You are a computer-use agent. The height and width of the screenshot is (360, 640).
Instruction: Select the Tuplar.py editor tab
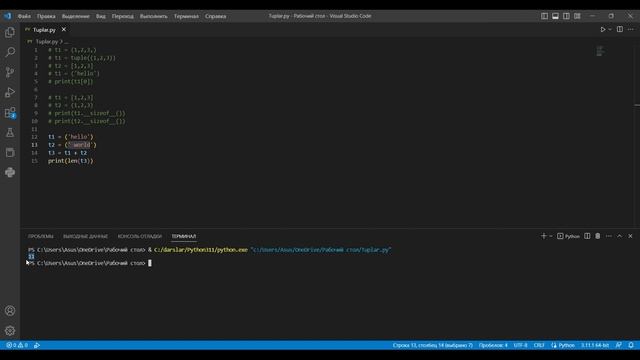click(x=44, y=29)
